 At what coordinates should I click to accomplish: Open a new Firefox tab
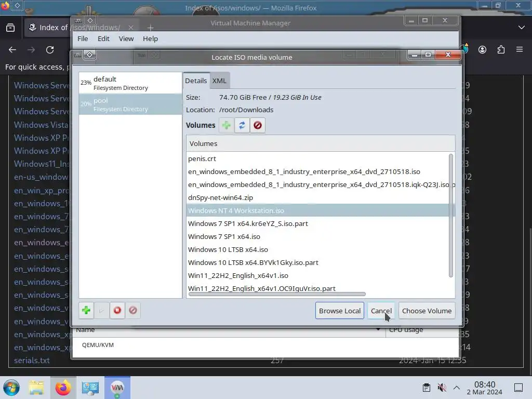[x=150, y=28]
